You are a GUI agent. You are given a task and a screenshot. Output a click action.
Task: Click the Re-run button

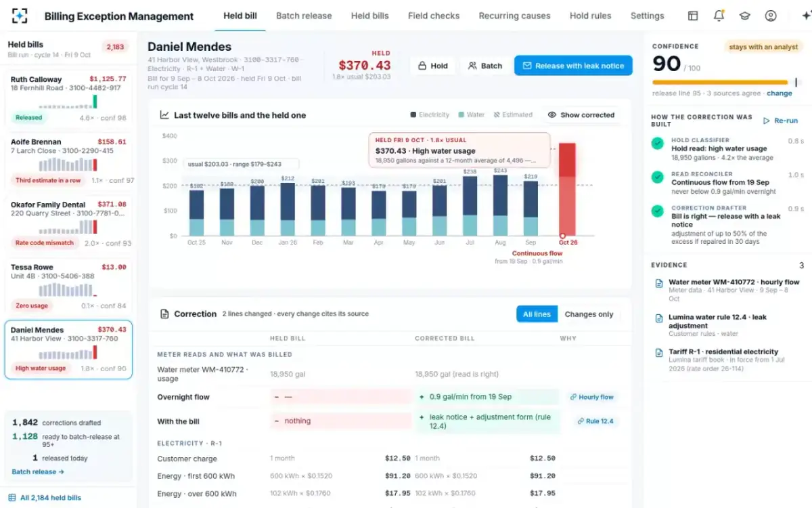point(780,121)
